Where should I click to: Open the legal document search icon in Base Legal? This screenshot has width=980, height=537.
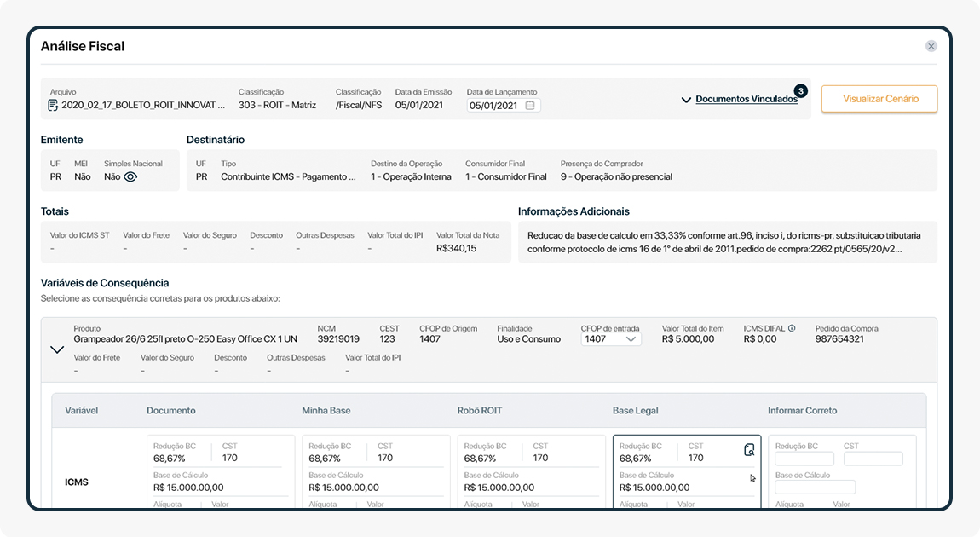(x=749, y=450)
